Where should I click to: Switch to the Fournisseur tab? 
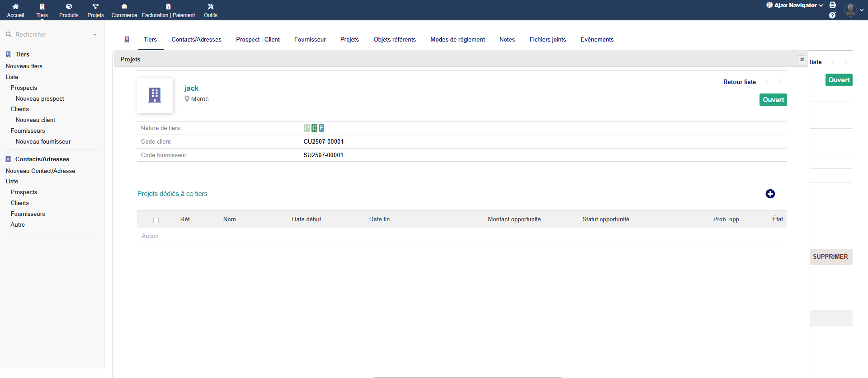[x=310, y=40]
